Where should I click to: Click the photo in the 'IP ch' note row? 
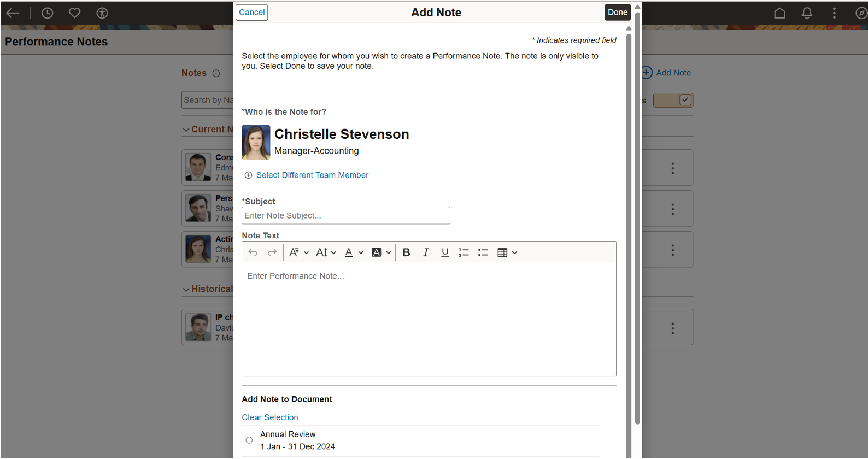(x=198, y=327)
